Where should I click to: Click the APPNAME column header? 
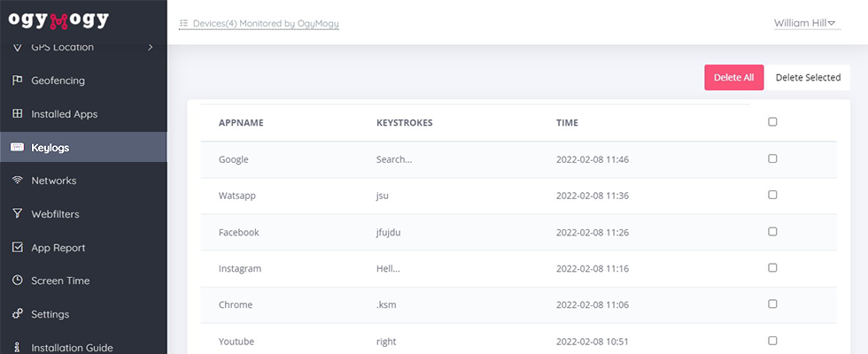point(241,123)
